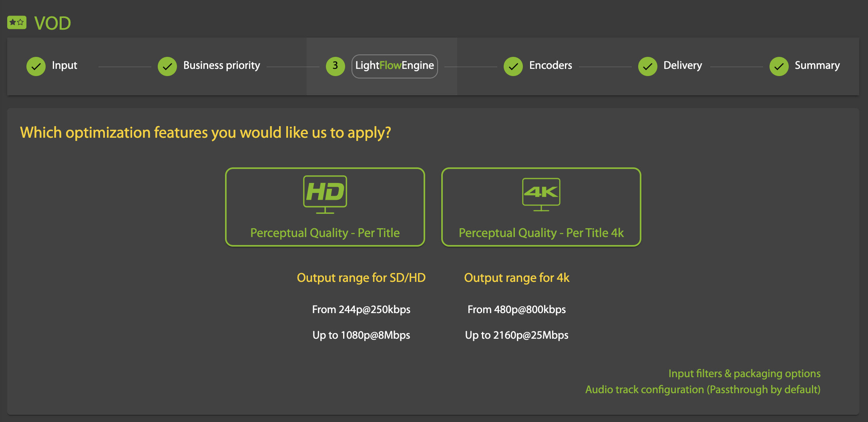Viewport: 868px width, 422px height.
Task: Switch to the Delivery step label
Action: tap(683, 65)
